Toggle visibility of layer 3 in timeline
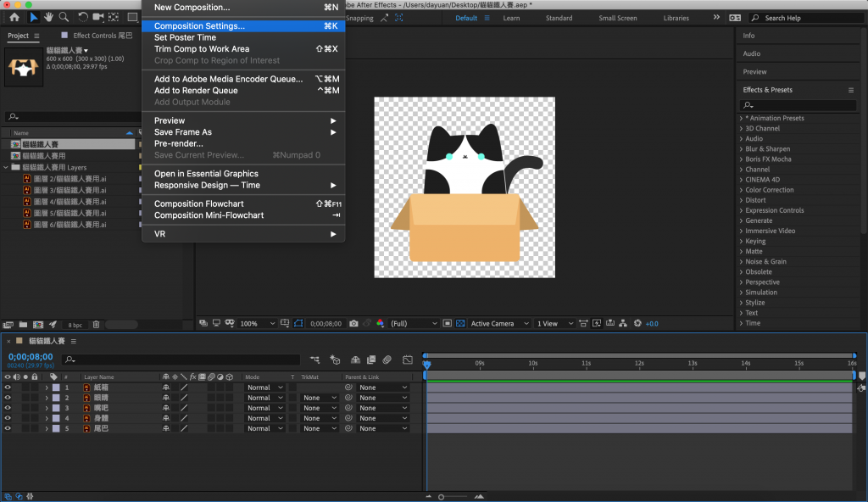The height and width of the screenshot is (502, 868). 8,408
